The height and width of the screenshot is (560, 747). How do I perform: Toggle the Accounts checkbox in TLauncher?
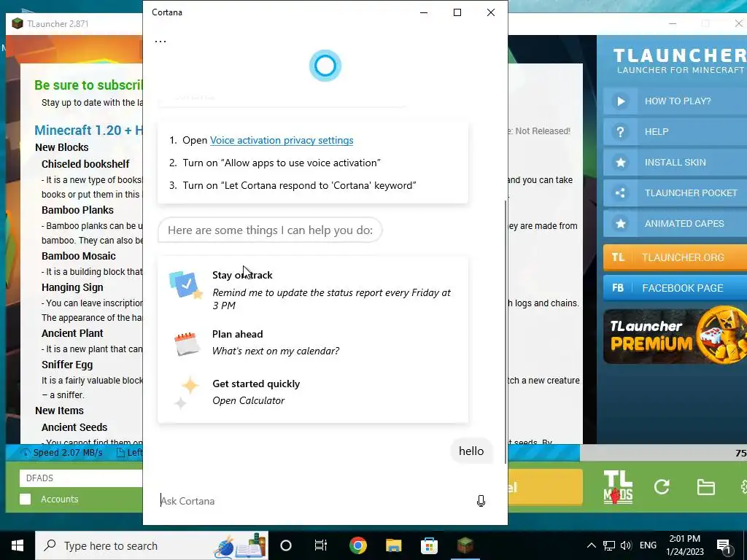tap(26, 499)
